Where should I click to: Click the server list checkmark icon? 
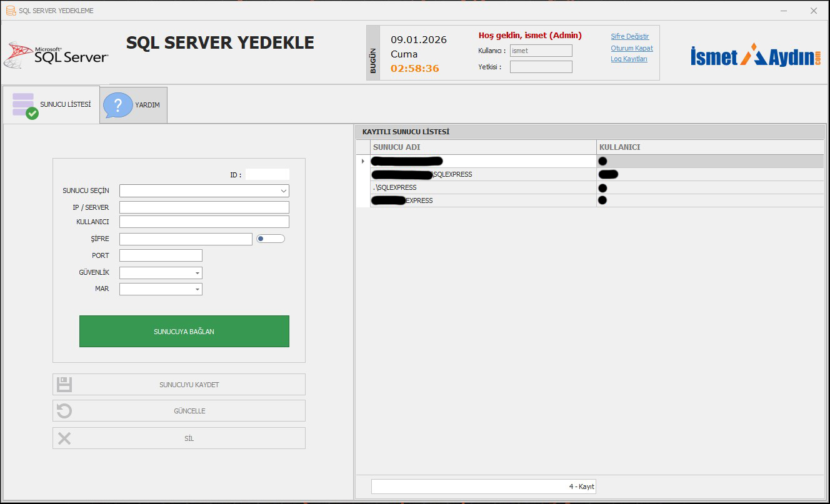[25, 106]
